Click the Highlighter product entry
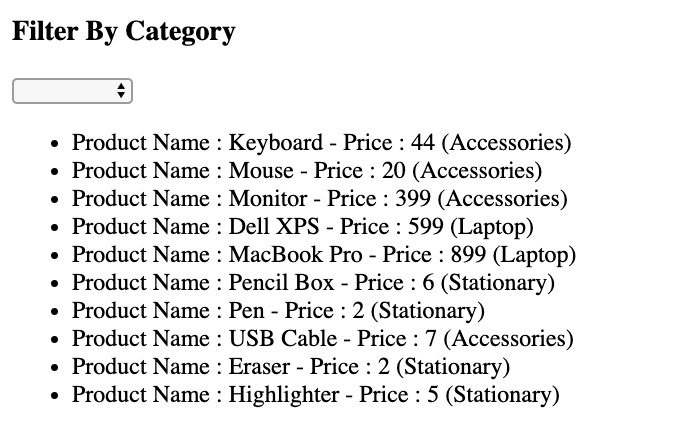The width and height of the screenshot is (678, 430). tap(316, 395)
